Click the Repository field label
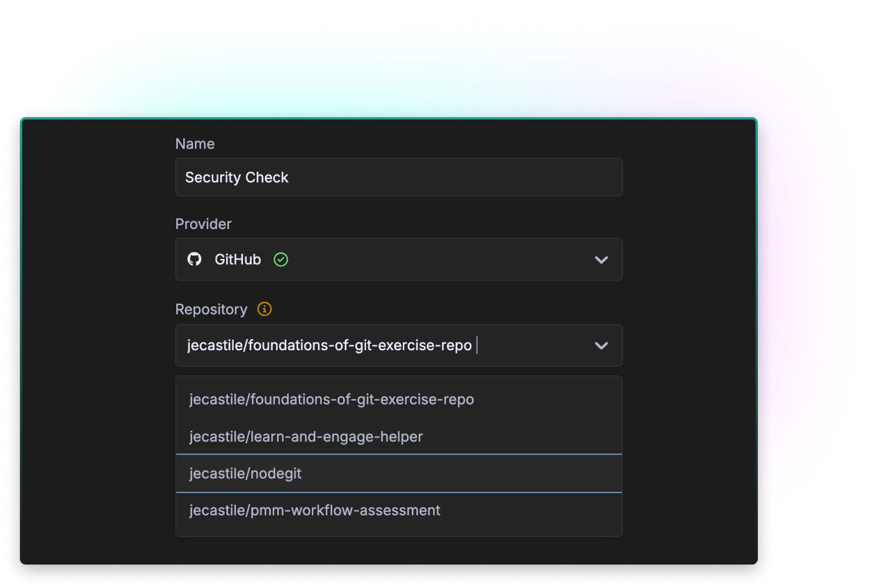 click(x=211, y=310)
